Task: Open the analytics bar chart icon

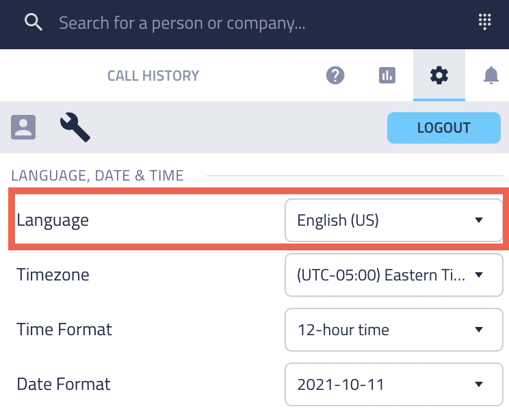Action: click(x=387, y=75)
